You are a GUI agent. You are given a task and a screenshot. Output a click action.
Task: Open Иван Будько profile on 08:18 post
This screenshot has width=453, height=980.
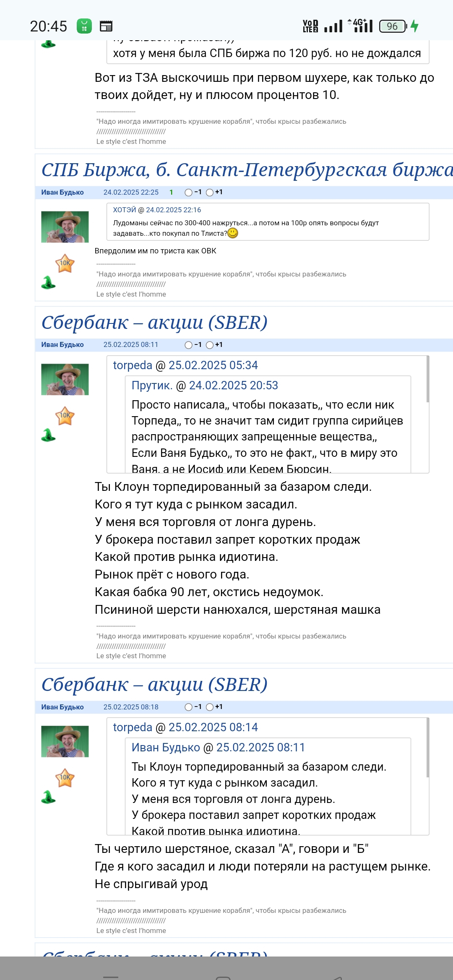tap(62, 707)
